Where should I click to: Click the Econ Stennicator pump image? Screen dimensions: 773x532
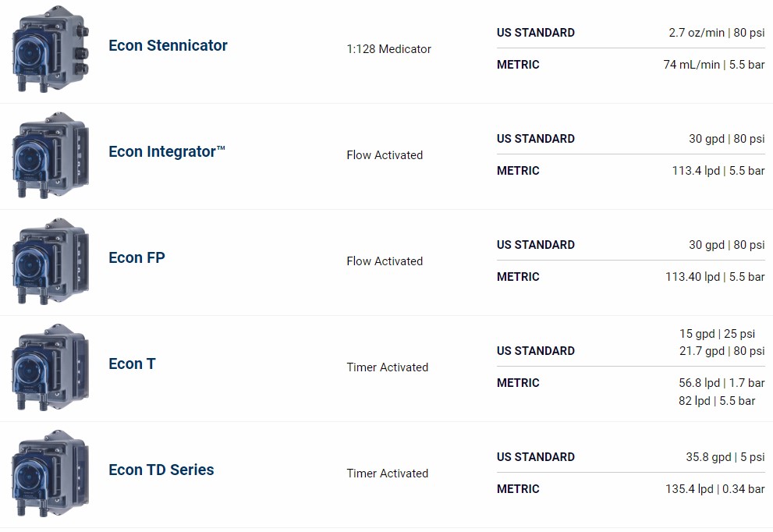click(x=51, y=49)
